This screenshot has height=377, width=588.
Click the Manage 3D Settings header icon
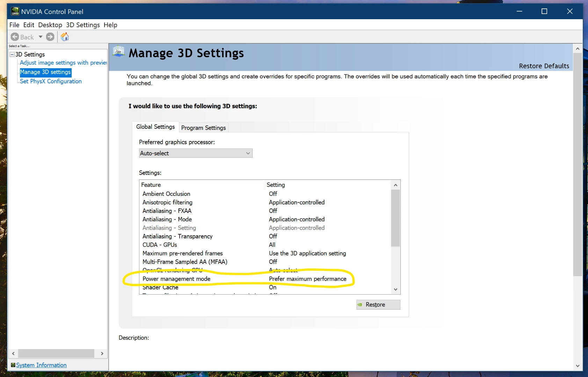118,52
